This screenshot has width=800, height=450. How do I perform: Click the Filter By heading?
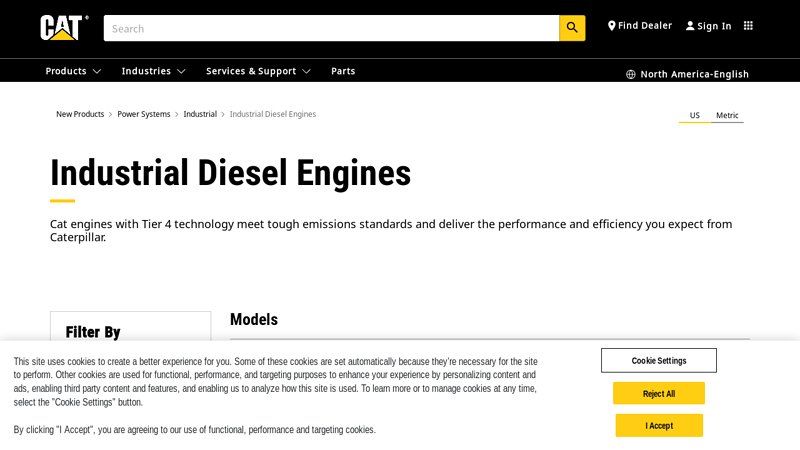pyautogui.click(x=93, y=332)
